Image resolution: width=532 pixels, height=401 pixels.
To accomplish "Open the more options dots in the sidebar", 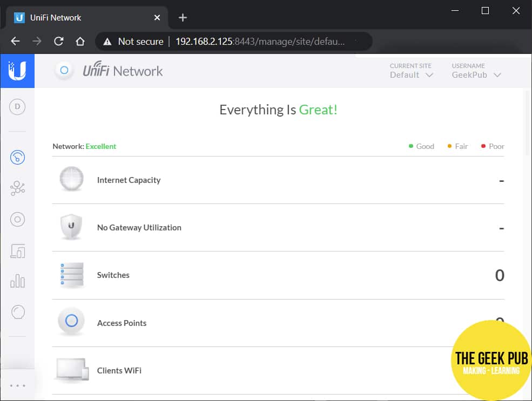I will click(17, 386).
